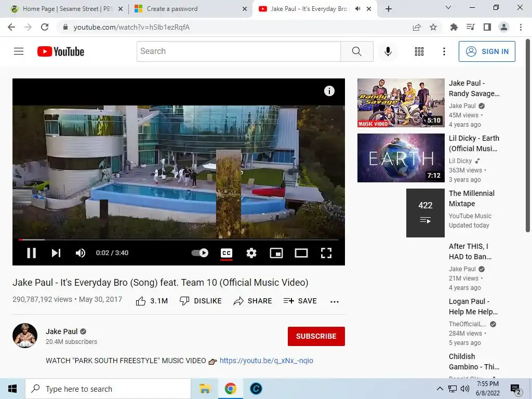Open a new browser tab
This screenshot has height=399, width=532.
389,9
